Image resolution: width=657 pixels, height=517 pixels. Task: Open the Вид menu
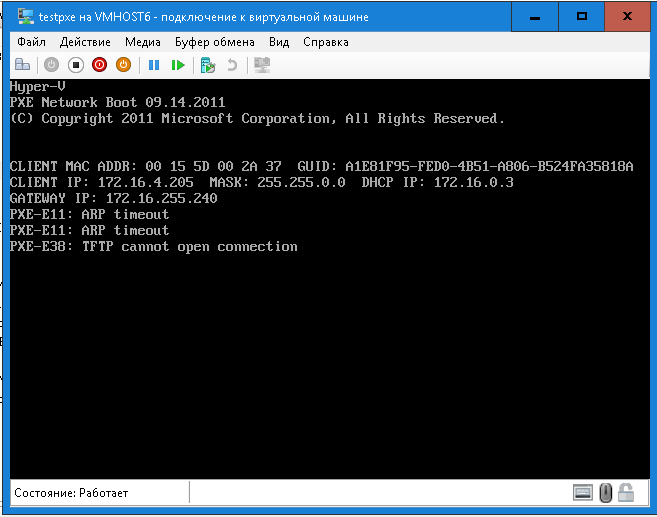279,42
